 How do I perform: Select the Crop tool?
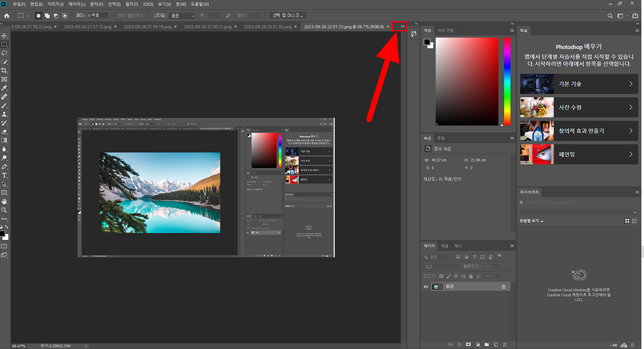pyautogui.click(x=4, y=71)
